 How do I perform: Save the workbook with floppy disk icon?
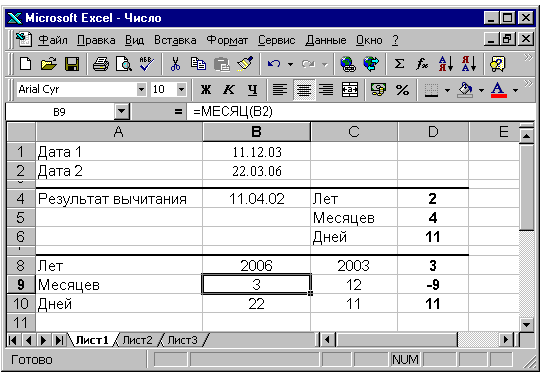[x=72, y=64]
